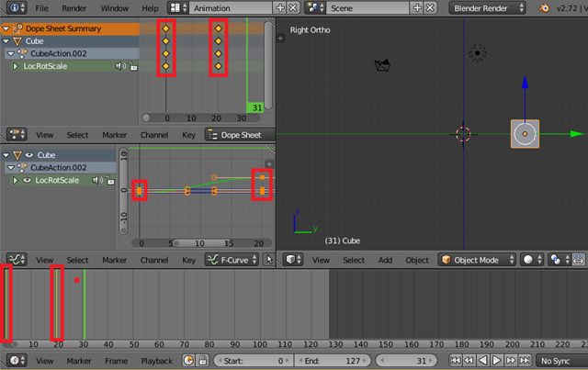Image resolution: width=588 pixels, height=370 pixels.
Task: Open the Dope Sheet editor type selector
Action: click(x=17, y=135)
